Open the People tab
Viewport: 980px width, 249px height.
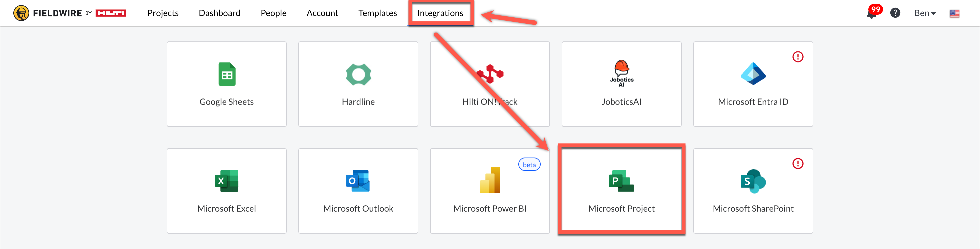273,13
